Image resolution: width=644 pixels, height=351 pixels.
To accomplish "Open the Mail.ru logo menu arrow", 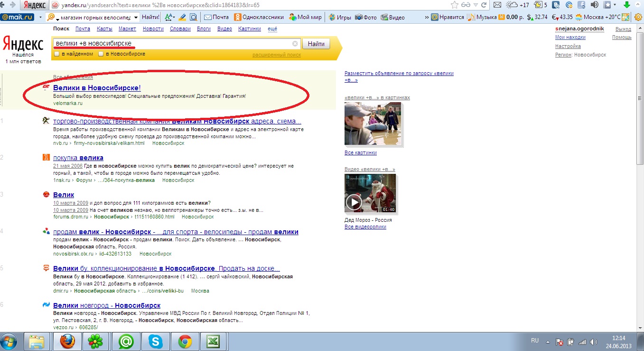I will pos(41,18).
